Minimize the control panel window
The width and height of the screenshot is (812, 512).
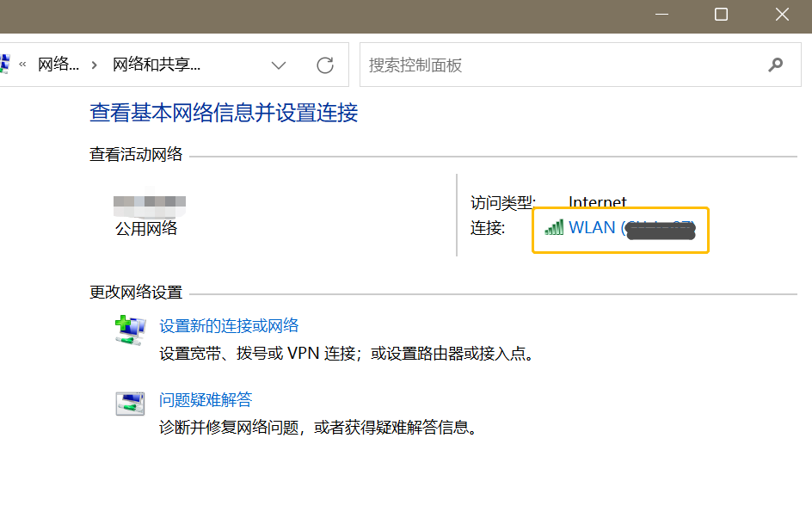(661, 15)
